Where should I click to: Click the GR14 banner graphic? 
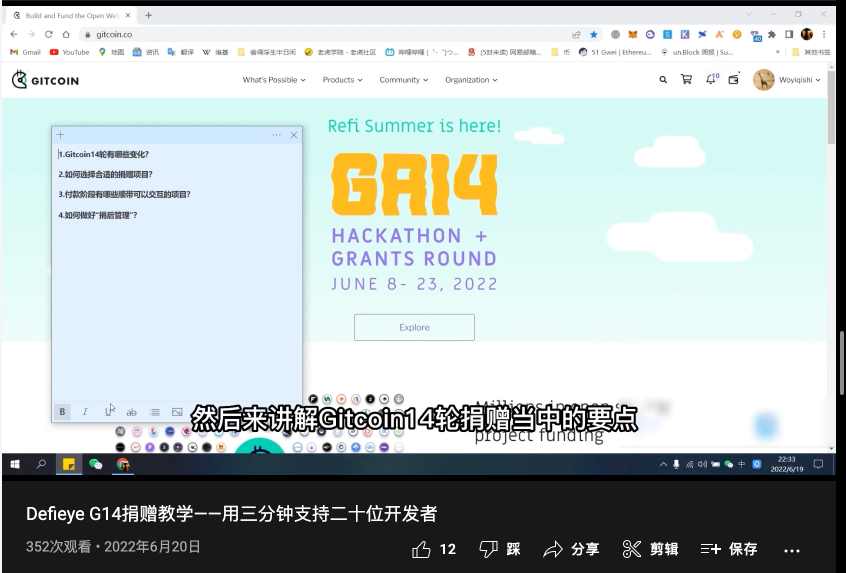(x=414, y=185)
